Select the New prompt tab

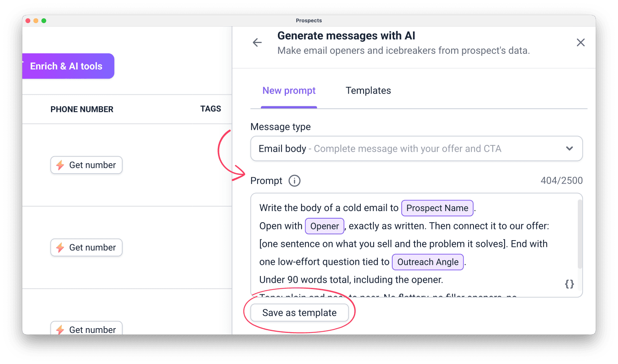[x=289, y=91]
